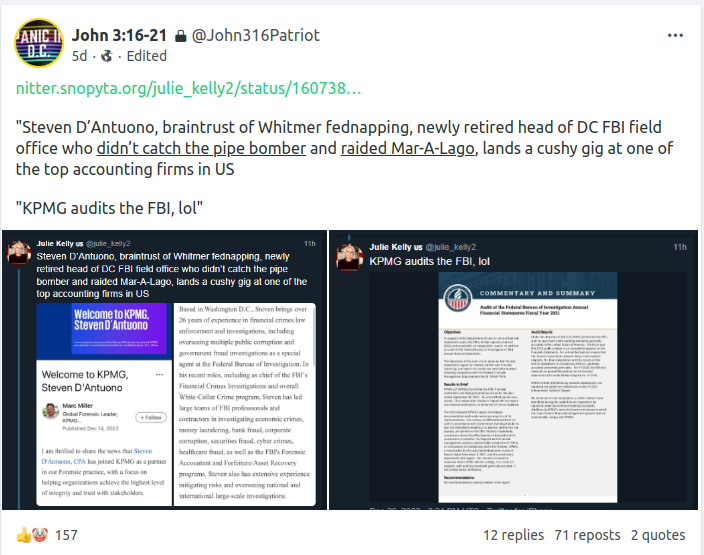Click the clown reaction emoji
Image resolution: width=704 pixels, height=555 pixels.
(x=40, y=535)
